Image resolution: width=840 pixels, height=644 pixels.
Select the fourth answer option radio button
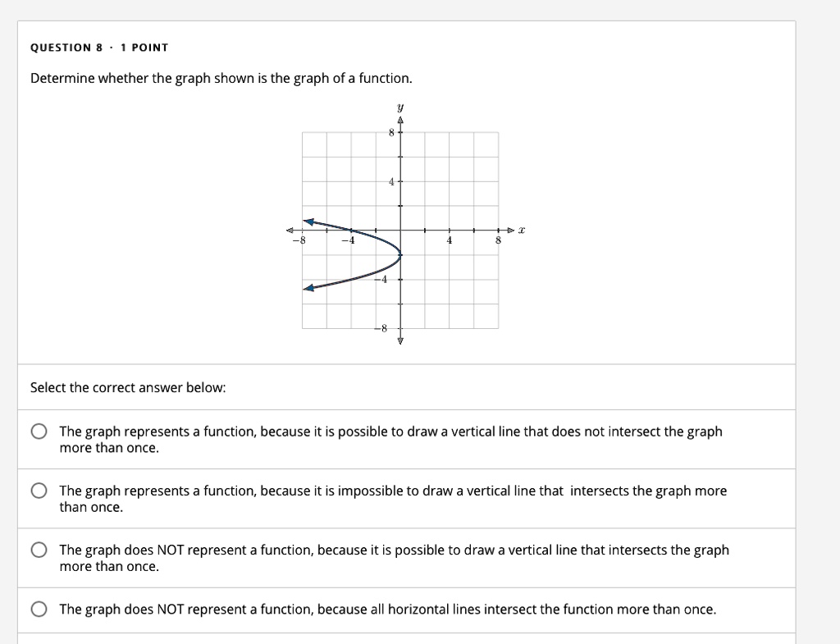(x=39, y=609)
